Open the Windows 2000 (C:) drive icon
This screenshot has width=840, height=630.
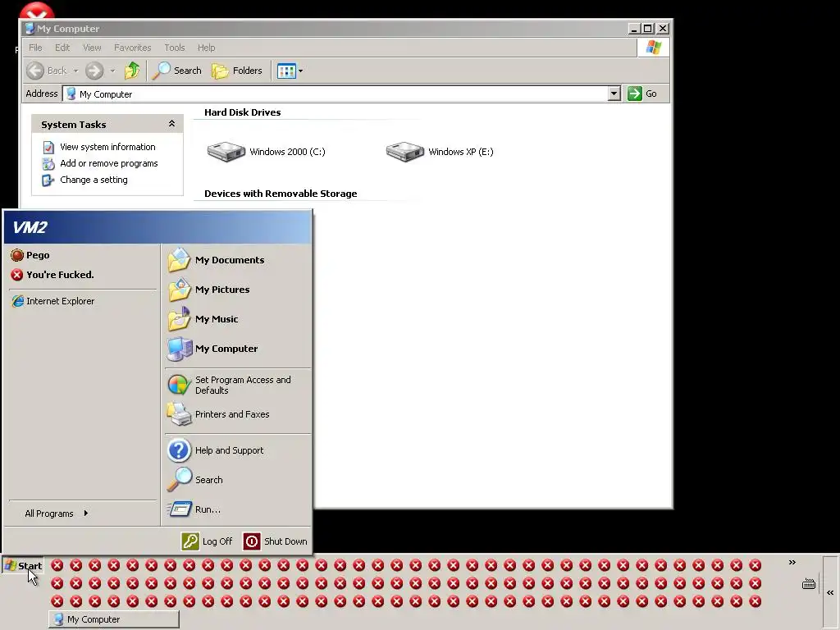tap(226, 152)
